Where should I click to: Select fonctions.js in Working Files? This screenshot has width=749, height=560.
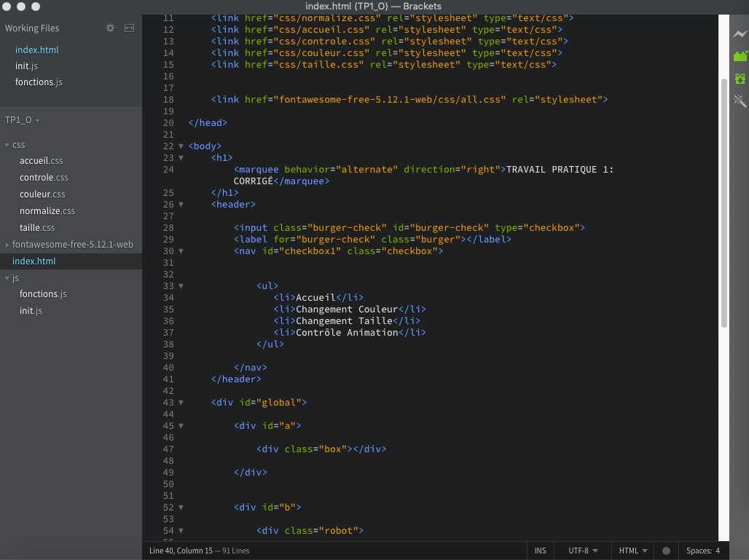click(39, 82)
